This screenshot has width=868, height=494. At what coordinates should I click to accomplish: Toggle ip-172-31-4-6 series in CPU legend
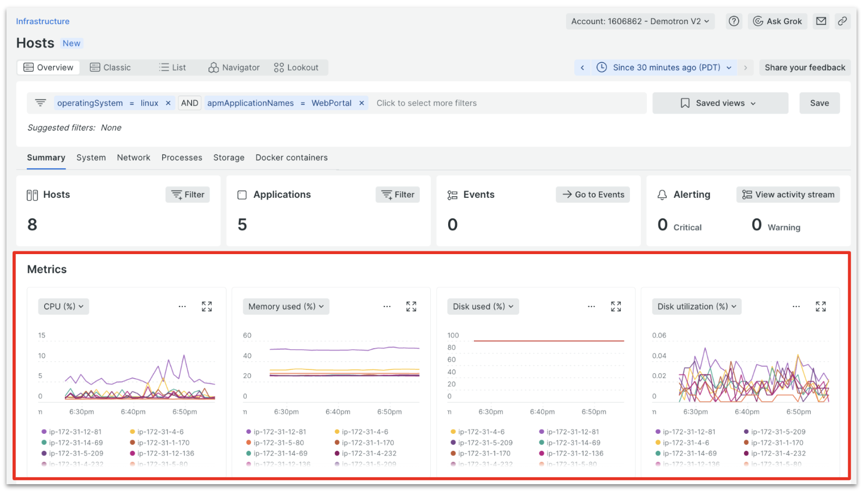[x=157, y=432]
